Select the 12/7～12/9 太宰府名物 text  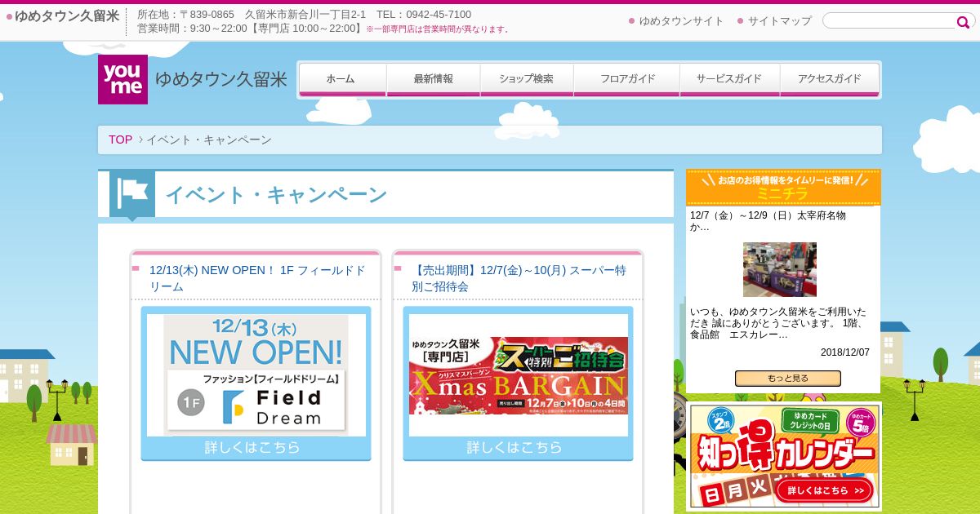pos(768,221)
